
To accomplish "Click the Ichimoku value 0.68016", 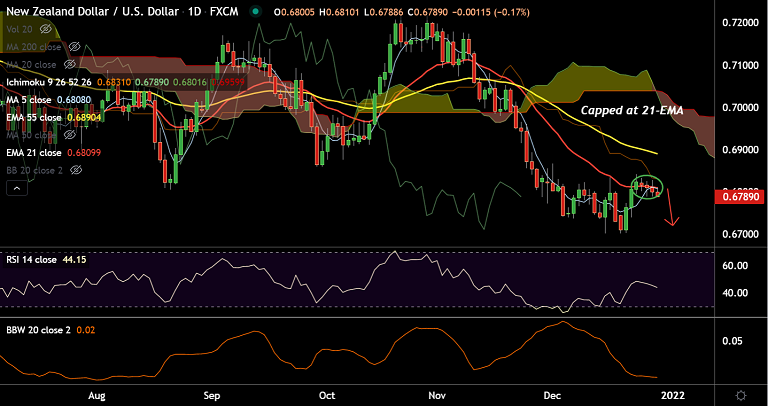I will (190, 82).
